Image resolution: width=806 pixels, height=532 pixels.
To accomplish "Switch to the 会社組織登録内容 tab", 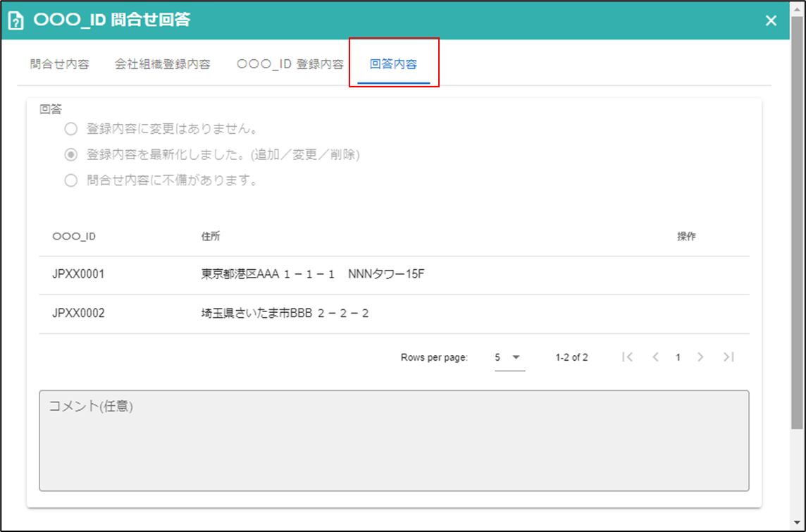I will (x=162, y=64).
